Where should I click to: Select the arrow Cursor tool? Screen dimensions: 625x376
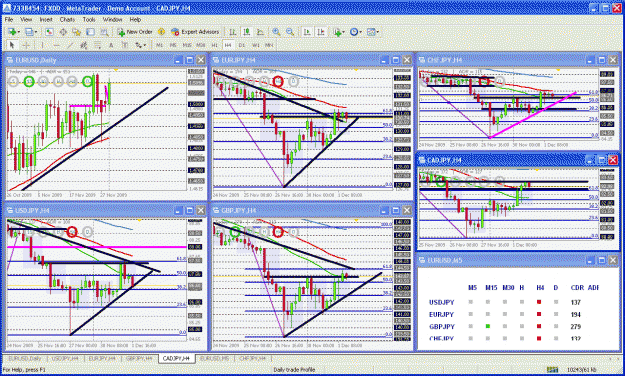pos(12,45)
